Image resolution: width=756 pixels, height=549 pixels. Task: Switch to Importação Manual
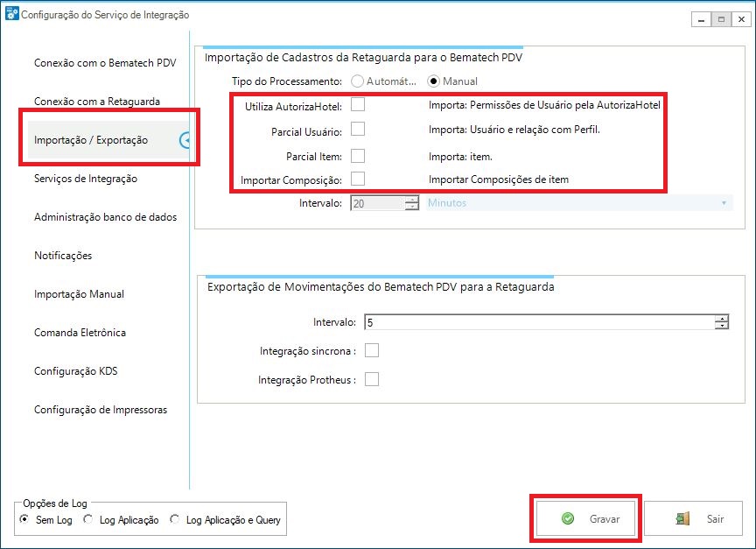coord(79,294)
